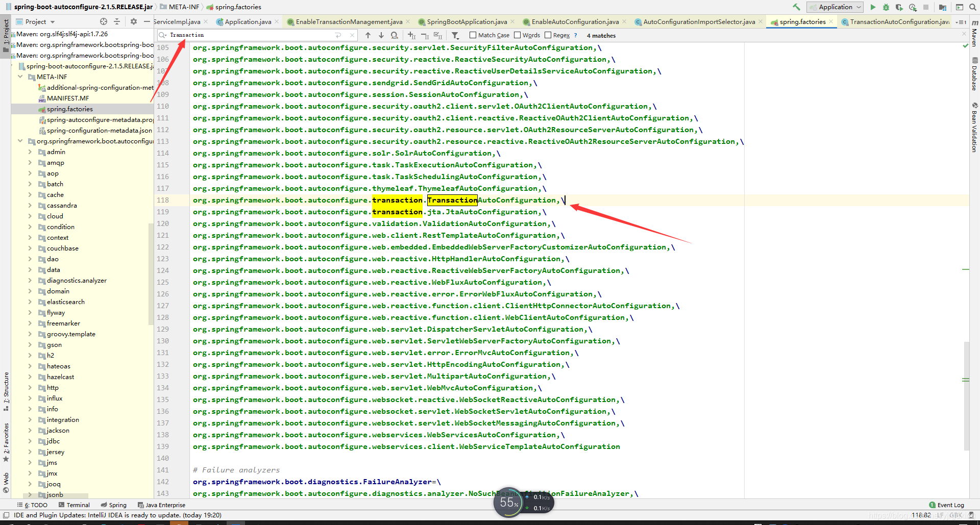Hide the Project panel with the minus icon
The height and width of the screenshot is (525, 980).
147,21
